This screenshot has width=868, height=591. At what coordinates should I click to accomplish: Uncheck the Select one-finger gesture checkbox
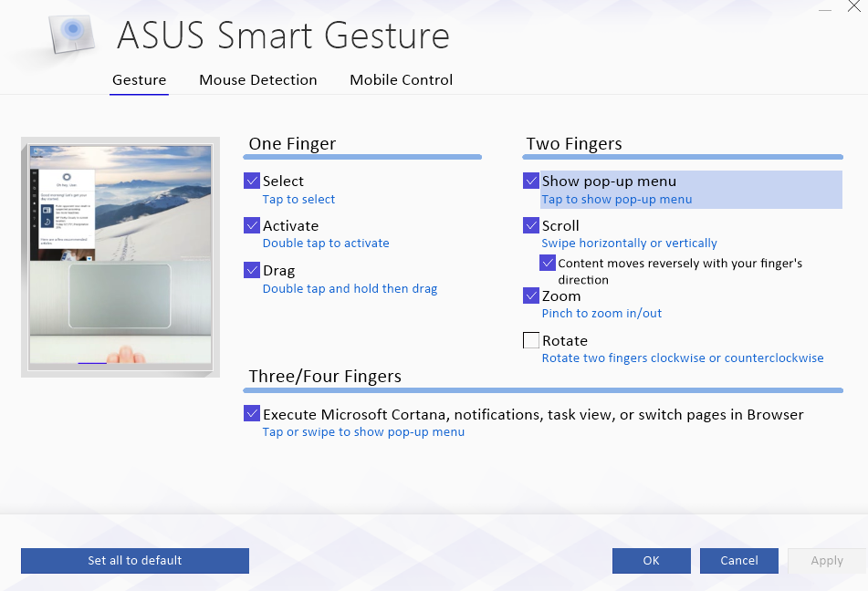coord(252,181)
